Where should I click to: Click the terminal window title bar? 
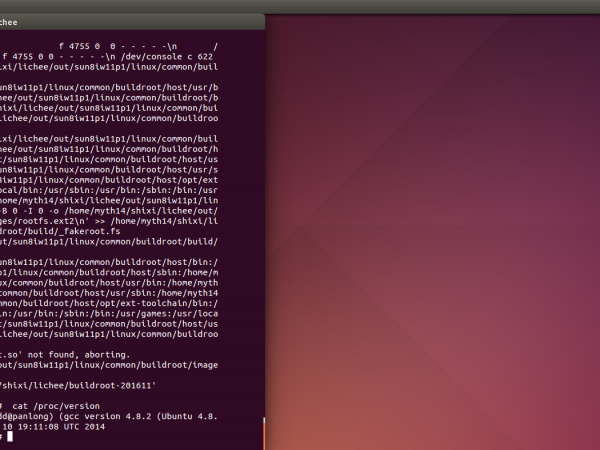coord(130,21)
